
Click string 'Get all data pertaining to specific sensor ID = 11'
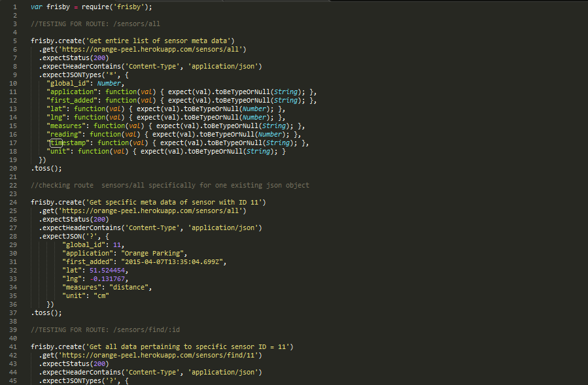click(x=188, y=347)
